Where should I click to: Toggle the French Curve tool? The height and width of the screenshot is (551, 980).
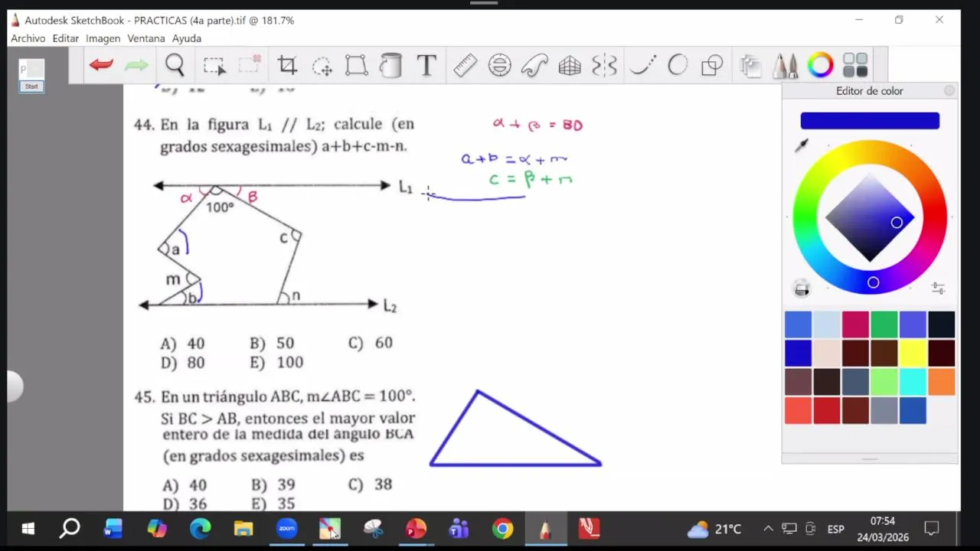tap(534, 66)
